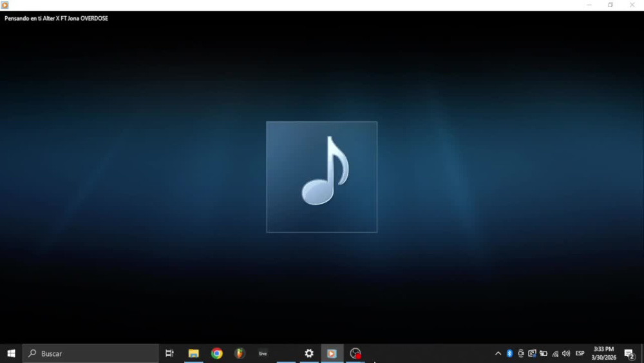This screenshot has width=644, height=363.
Task: Open FL Studio from the taskbar
Action: coord(240,353)
